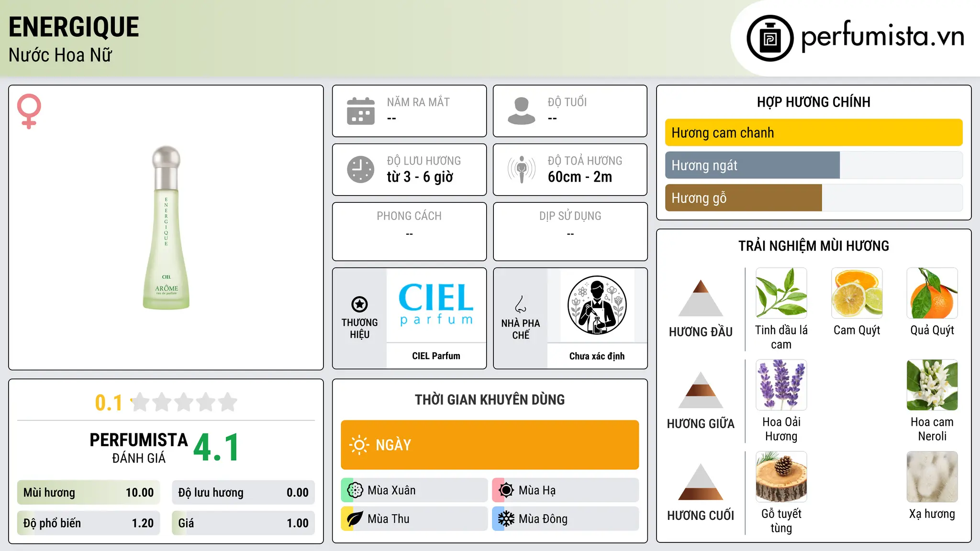Click the sillage projection icon
Viewport: 980px width, 551px height.
[522, 169]
